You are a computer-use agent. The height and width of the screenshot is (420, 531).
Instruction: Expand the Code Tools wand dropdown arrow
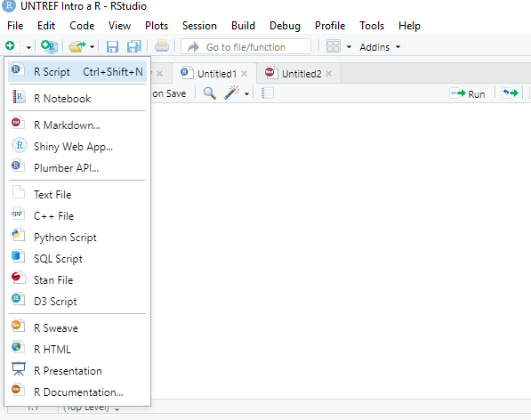click(x=247, y=93)
